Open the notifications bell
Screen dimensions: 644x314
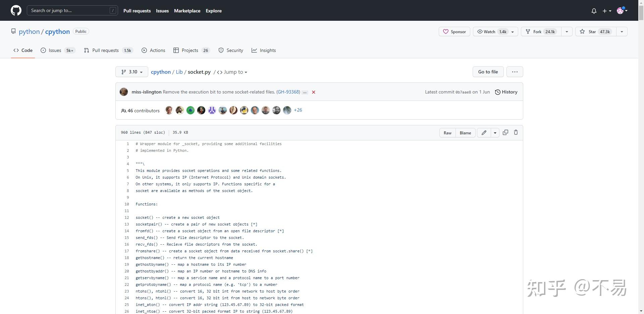[x=594, y=11]
